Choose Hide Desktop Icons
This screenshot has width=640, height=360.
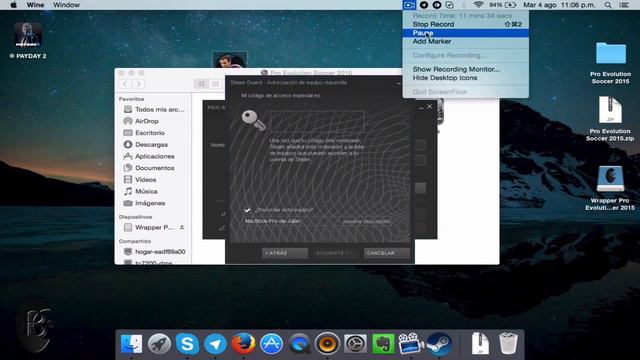point(465,78)
